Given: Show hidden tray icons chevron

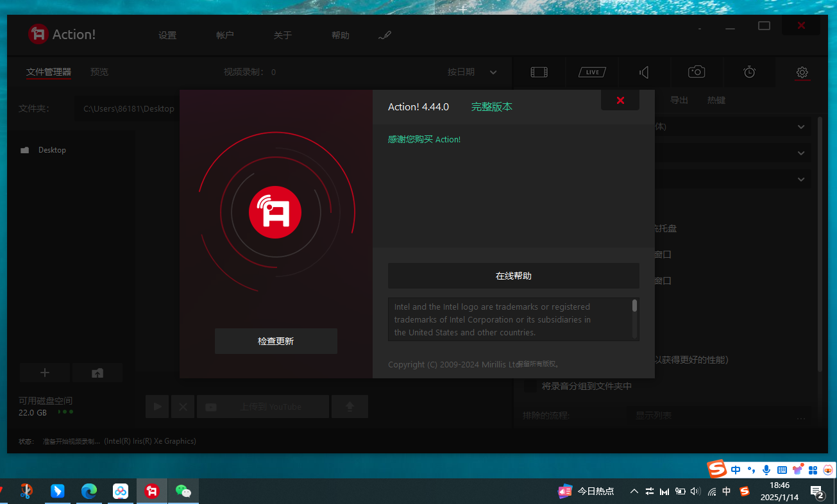Looking at the screenshot, I should 634,491.
